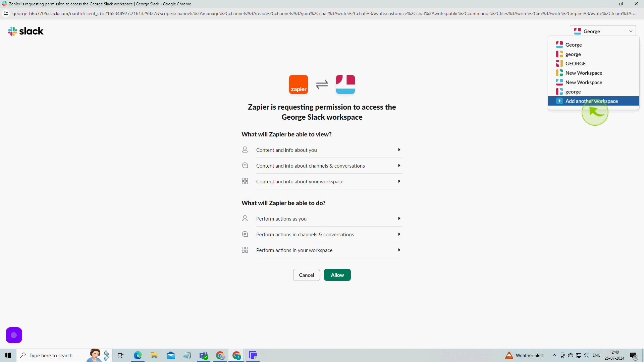Click the Zapier logo icon

coord(298,83)
